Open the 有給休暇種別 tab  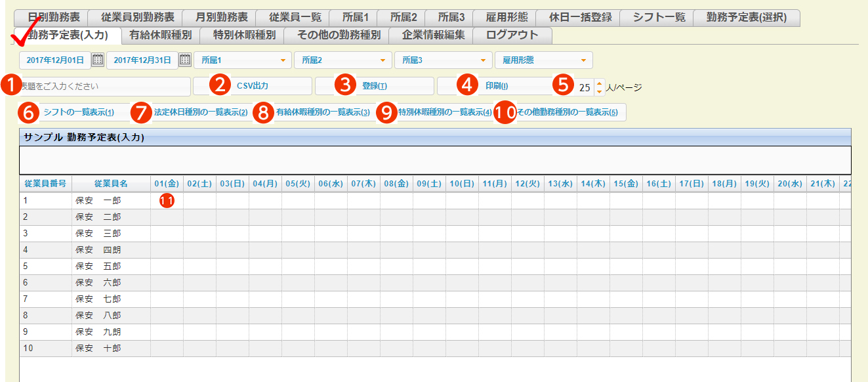tap(160, 35)
